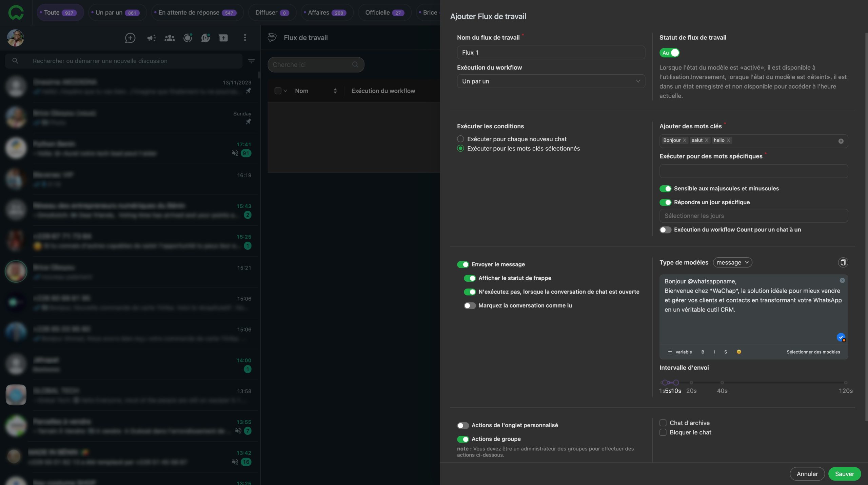The image size is (868, 485).
Task: Click the three-dot more options icon
Action: click(x=245, y=38)
